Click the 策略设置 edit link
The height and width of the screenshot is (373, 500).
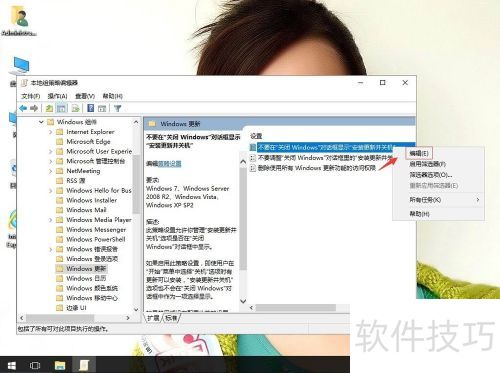pyautogui.click(x=169, y=164)
